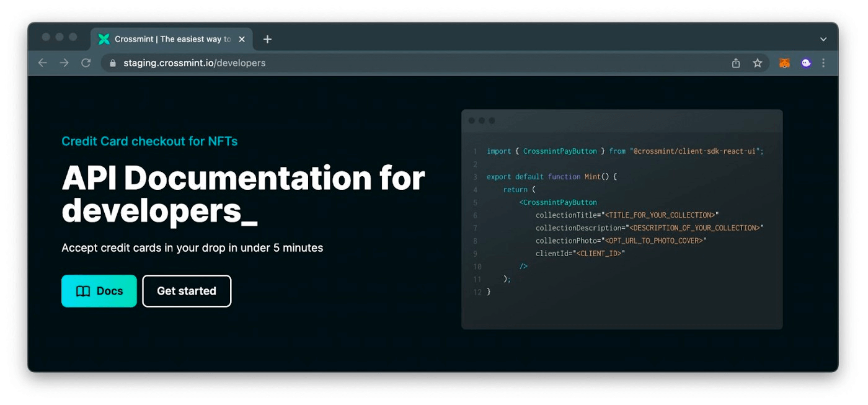Reload the page with the refresh icon
868x405 pixels.
click(x=86, y=63)
